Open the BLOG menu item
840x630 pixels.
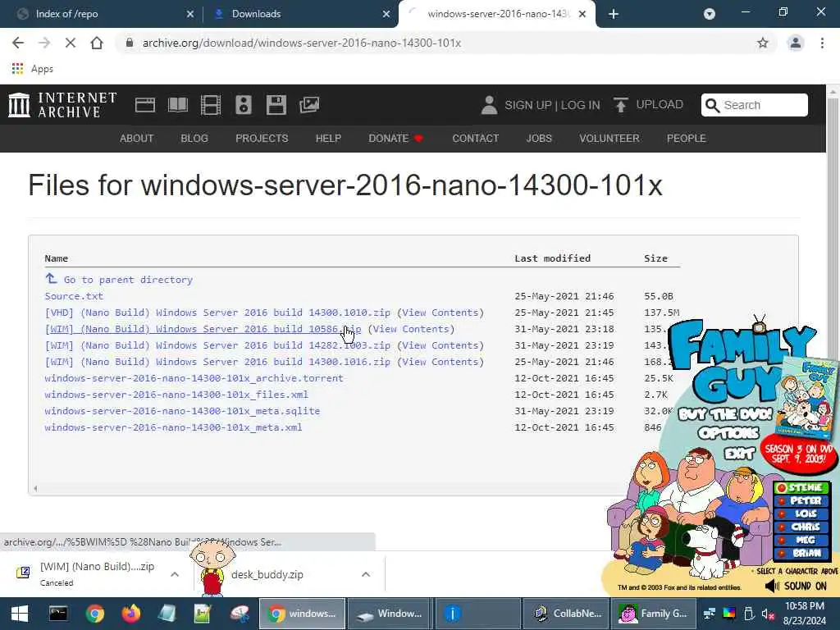pyautogui.click(x=194, y=138)
